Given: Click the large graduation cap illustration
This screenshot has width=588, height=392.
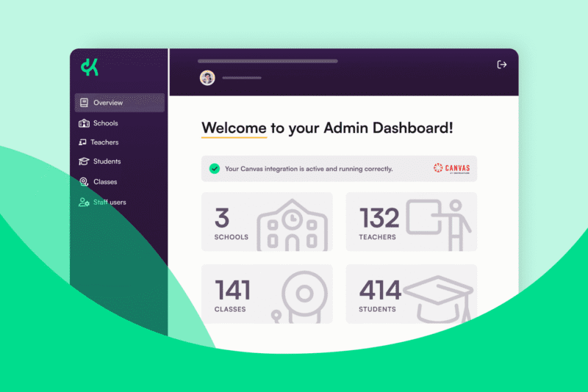Looking at the screenshot, I should pos(438,300).
